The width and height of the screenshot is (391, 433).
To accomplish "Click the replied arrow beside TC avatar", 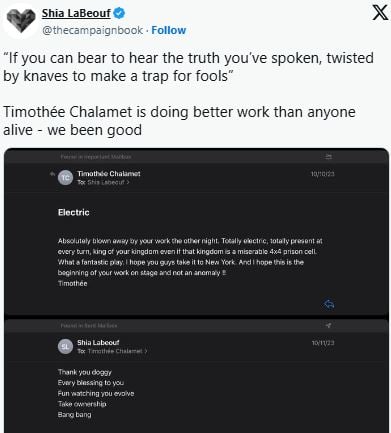I will point(52,174).
